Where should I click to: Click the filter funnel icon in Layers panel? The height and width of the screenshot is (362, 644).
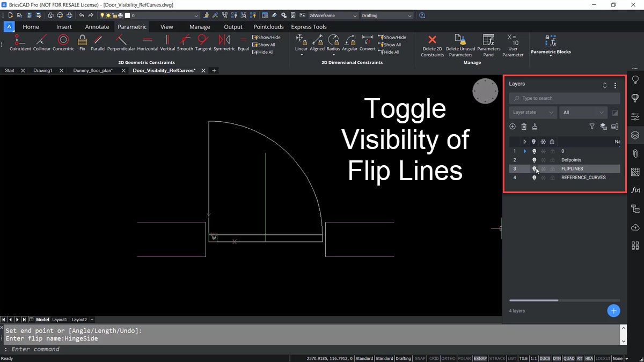click(592, 126)
